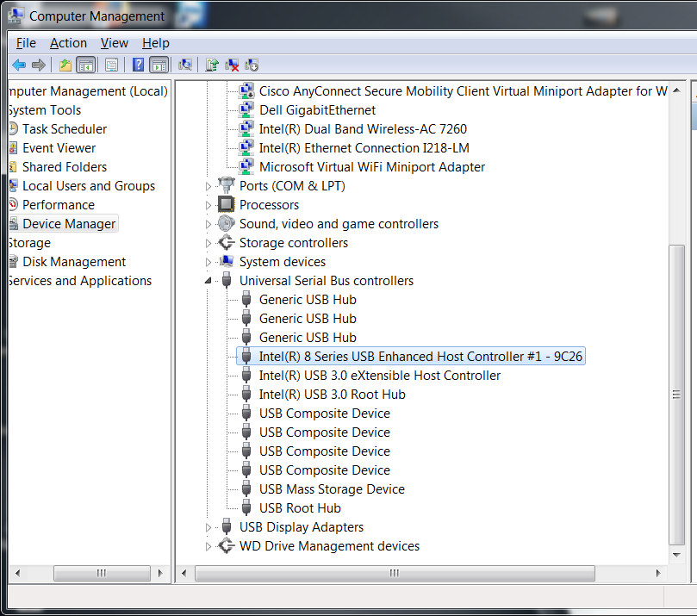Click the Ports (COM & LPT) category icon

(x=226, y=185)
